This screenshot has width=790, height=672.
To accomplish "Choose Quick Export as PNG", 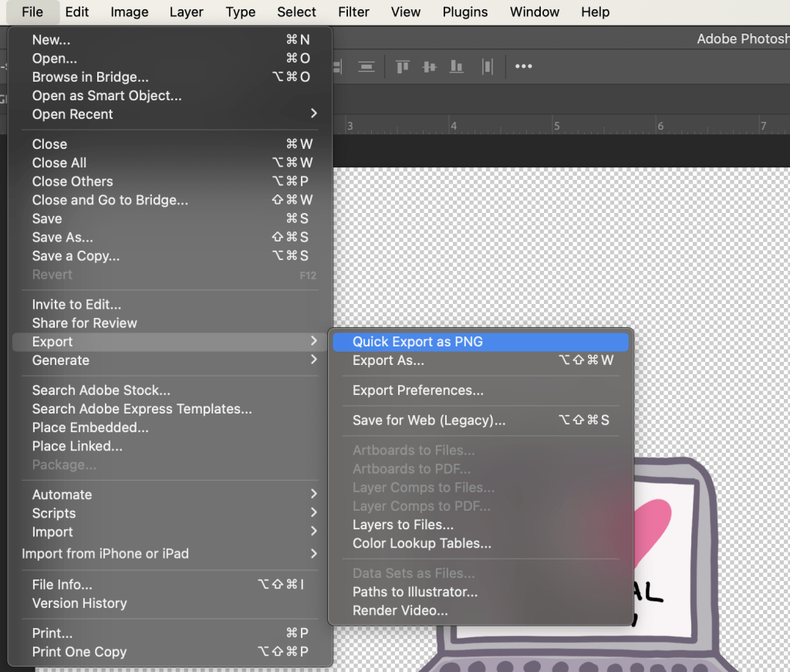I will [x=417, y=342].
